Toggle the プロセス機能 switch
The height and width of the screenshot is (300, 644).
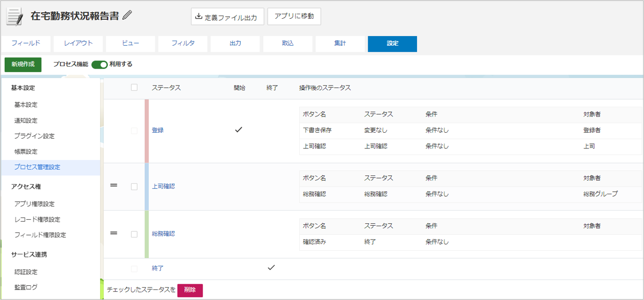point(100,65)
